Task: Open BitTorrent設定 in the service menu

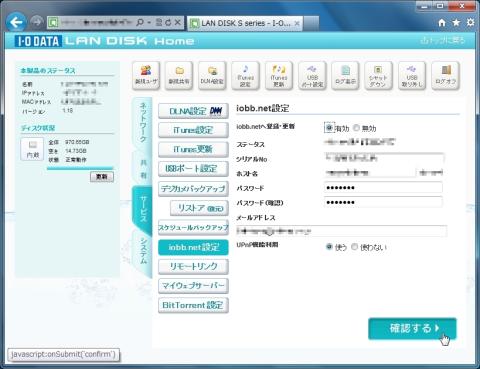Action: tap(193, 305)
